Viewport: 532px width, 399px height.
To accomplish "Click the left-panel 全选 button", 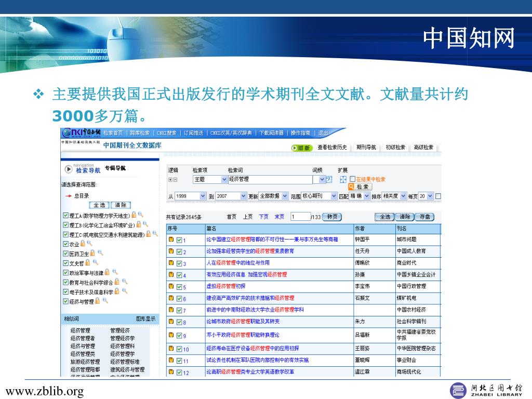I will pos(99,205).
